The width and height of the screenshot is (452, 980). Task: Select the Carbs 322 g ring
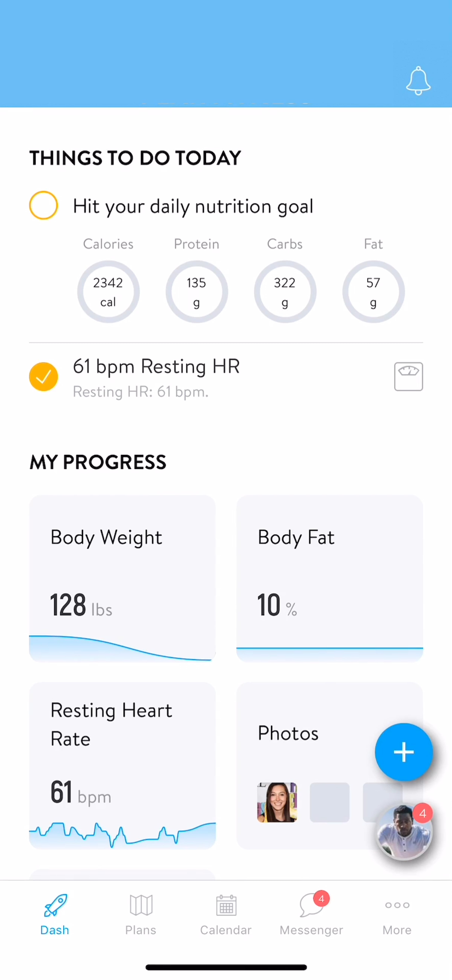pyautogui.click(x=285, y=292)
